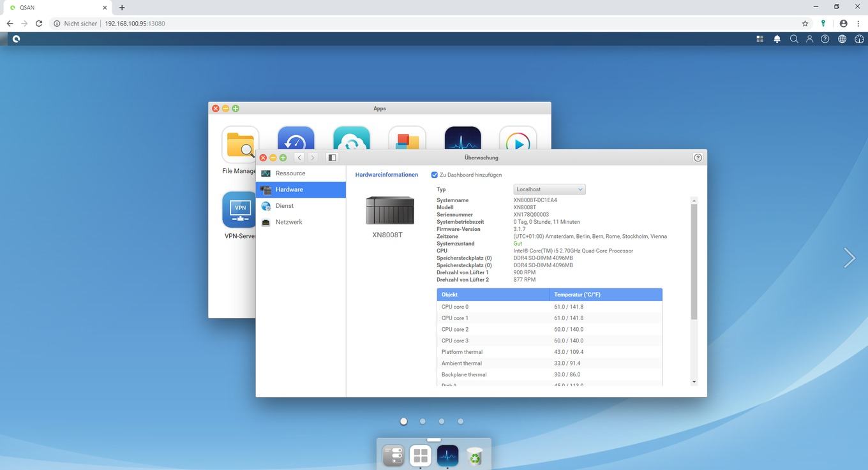
Task: Open the storage server icon in dock
Action: [393, 456]
